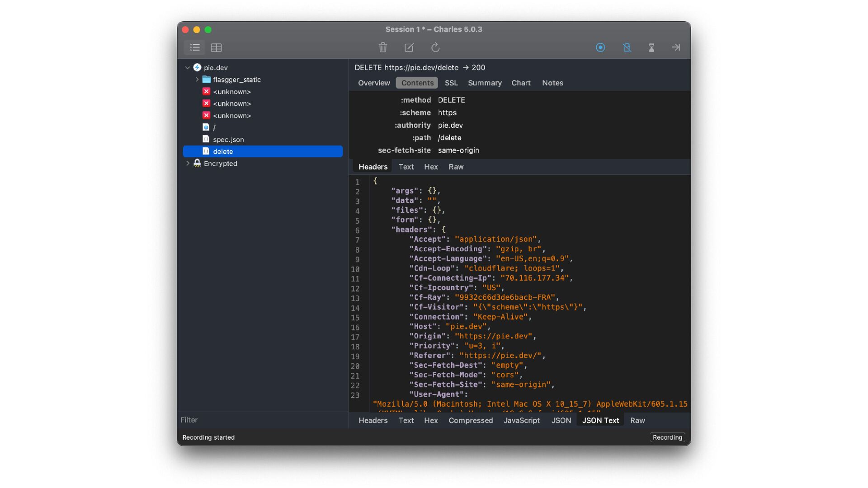This screenshot has height=488, width=868.
Task: Open the request Hex view
Action: point(431,167)
